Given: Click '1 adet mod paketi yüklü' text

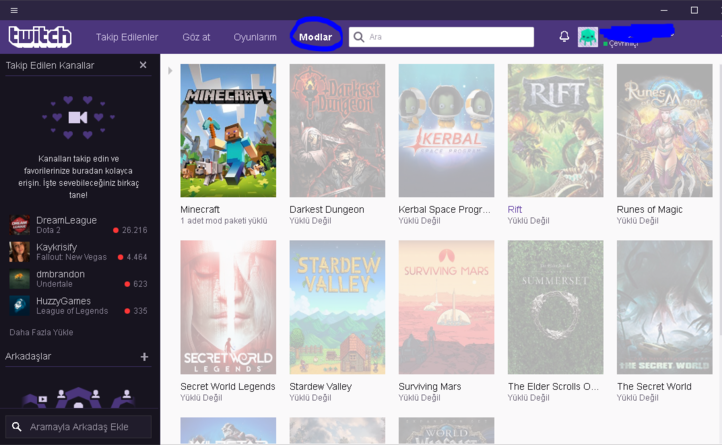Looking at the screenshot, I should coord(224,221).
